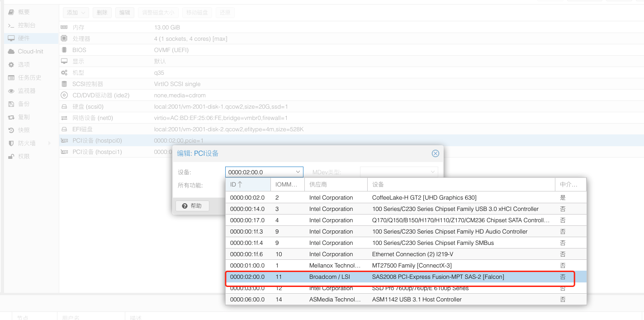The width and height of the screenshot is (644, 320).
Task: Open the 任务历史 task history tab
Action: pos(29,78)
